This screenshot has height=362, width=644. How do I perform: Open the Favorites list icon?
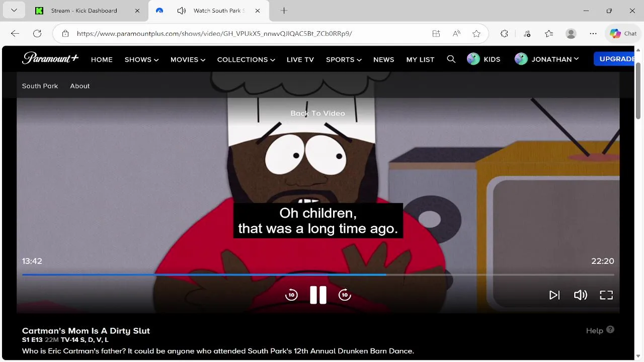549,34
